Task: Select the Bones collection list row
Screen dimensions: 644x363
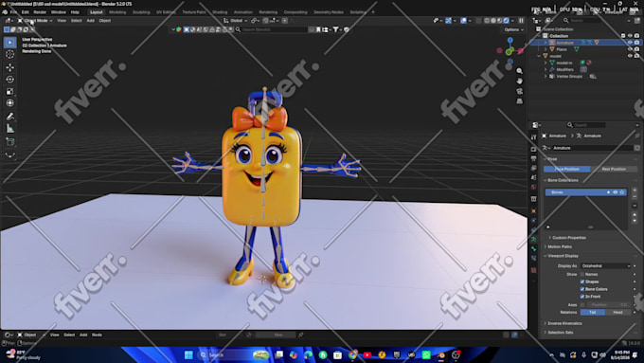Action: pyautogui.click(x=585, y=192)
